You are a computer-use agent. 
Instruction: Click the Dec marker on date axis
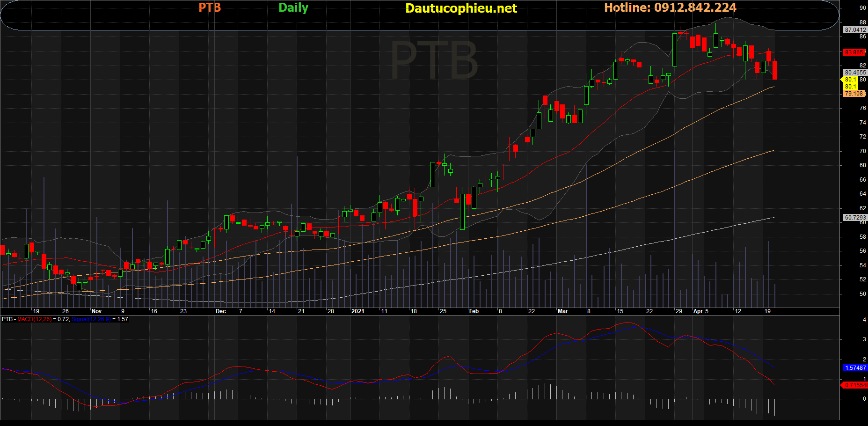(x=220, y=311)
